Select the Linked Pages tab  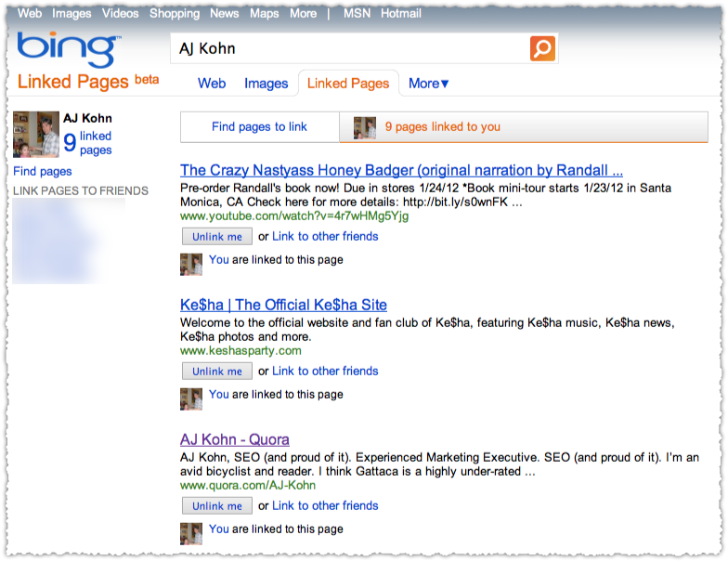tap(348, 84)
